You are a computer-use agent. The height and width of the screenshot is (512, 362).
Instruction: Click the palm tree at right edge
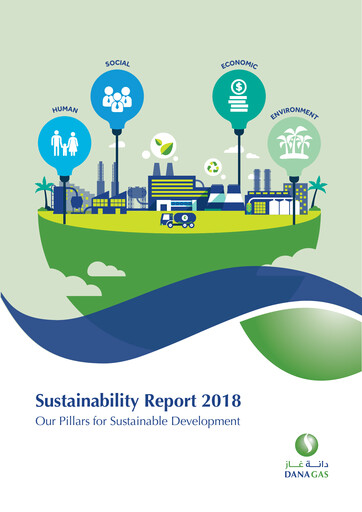[x=317, y=192]
